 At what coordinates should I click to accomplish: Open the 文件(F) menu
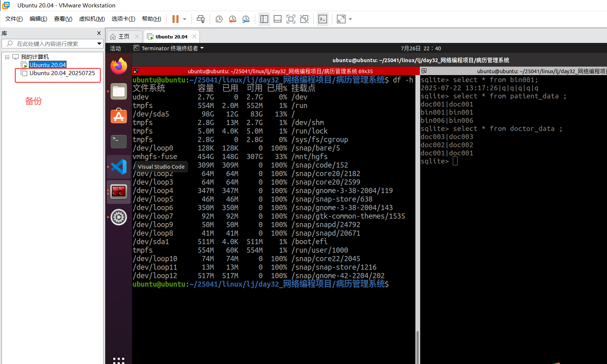point(14,19)
